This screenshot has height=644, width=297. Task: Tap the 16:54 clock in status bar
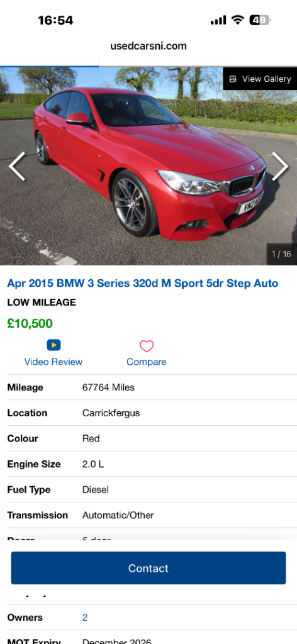pyautogui.click(x=55, y=20)
